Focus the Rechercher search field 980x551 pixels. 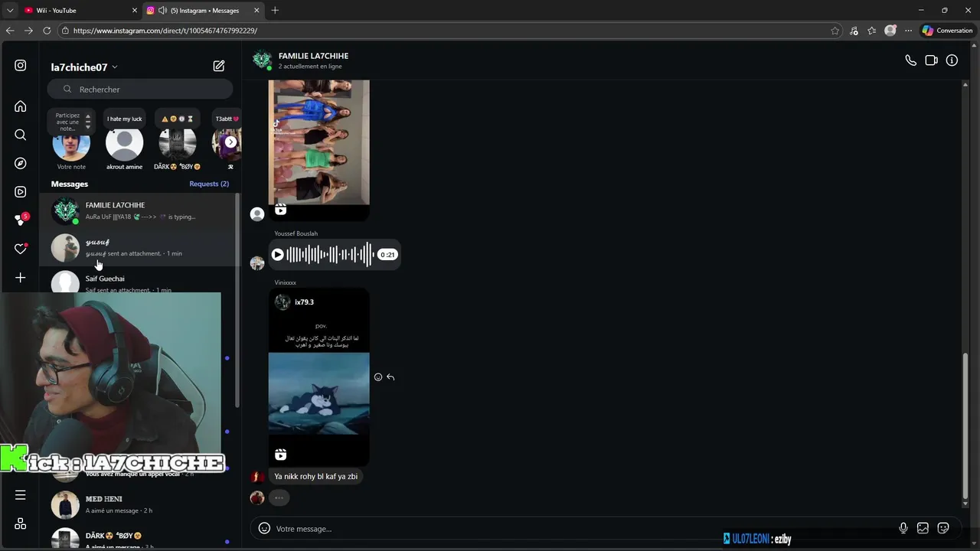pos(140,90)
